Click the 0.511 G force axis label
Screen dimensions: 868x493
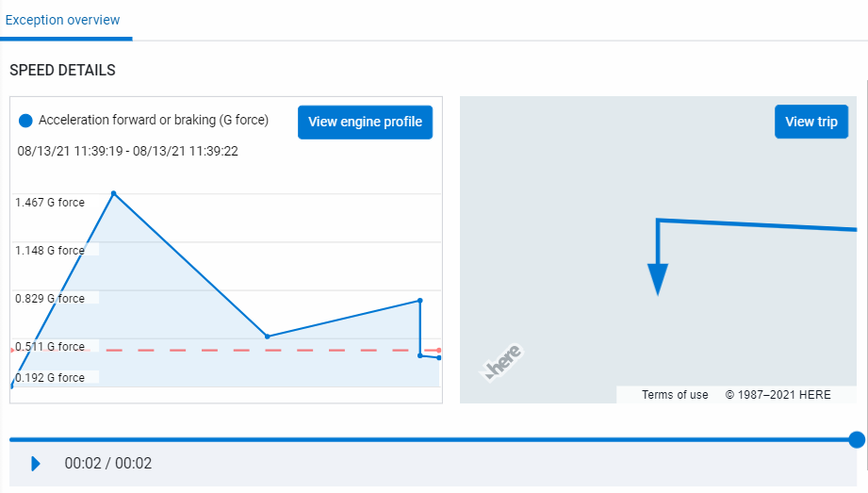[x=50, y=347]
